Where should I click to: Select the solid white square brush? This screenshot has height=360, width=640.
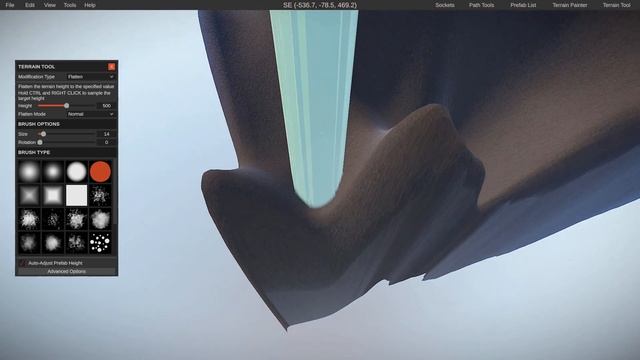[x=76, y=196]
